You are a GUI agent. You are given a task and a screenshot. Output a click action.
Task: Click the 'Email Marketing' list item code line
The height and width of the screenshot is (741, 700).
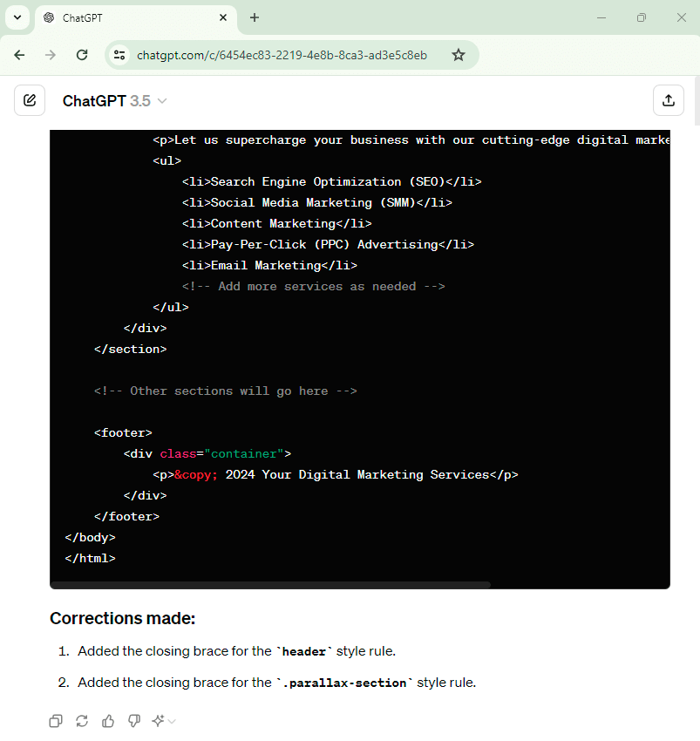click(269, 265)
